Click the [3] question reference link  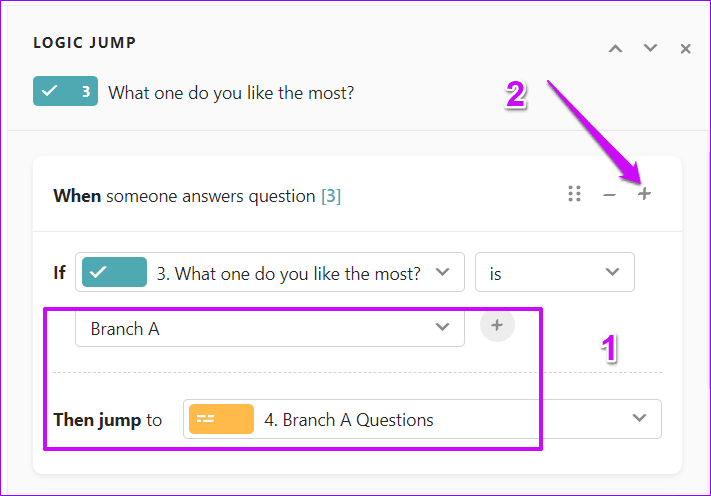click(x=330, y=196)
